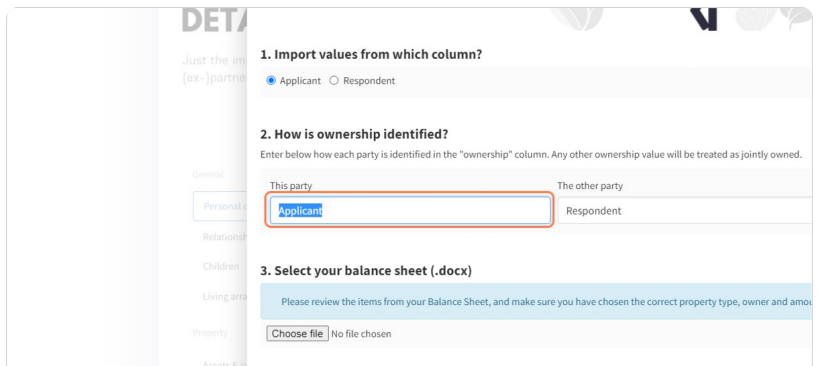This screenshot has width=818, height=366.
Task: Open Personal details in the sidebar
Action: click(x=220, y=206)
